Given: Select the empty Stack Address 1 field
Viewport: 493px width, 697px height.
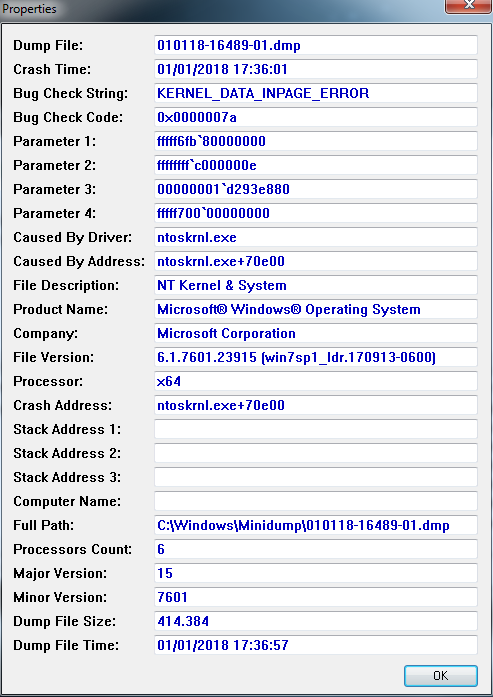Looking at the screenshot, I should (x=316, y=429).
